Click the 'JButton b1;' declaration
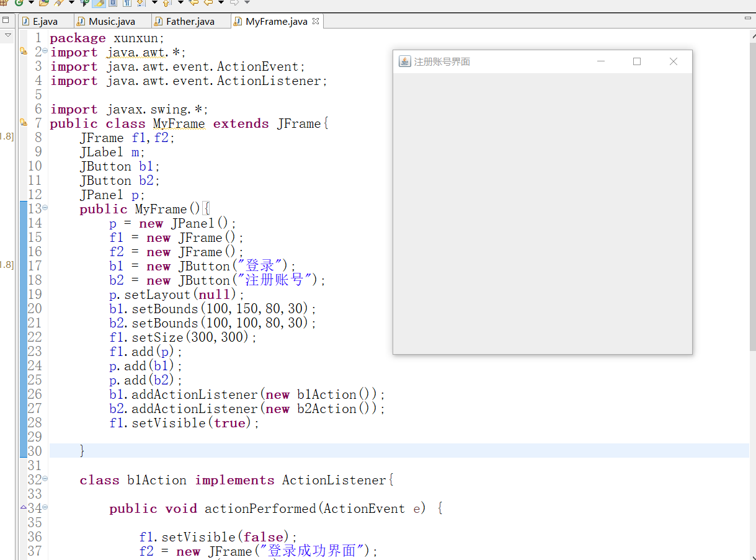Viewport: 756px width, 560px height. 120,166
